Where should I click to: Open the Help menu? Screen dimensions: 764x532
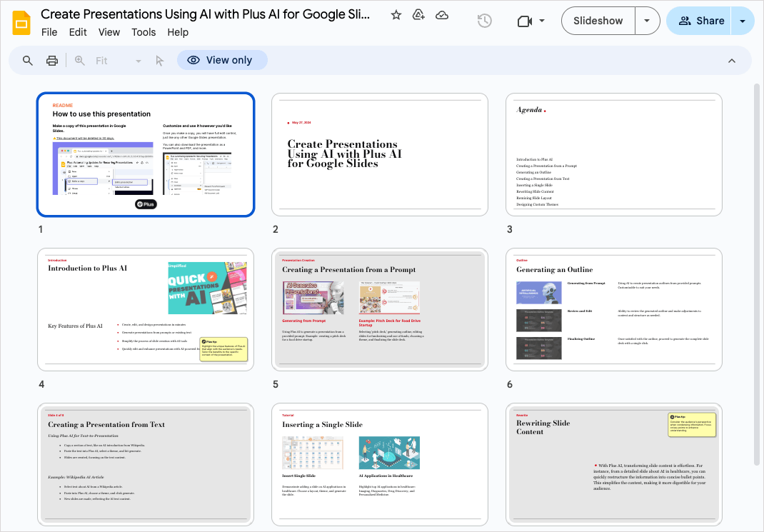[x=178, y=32]
